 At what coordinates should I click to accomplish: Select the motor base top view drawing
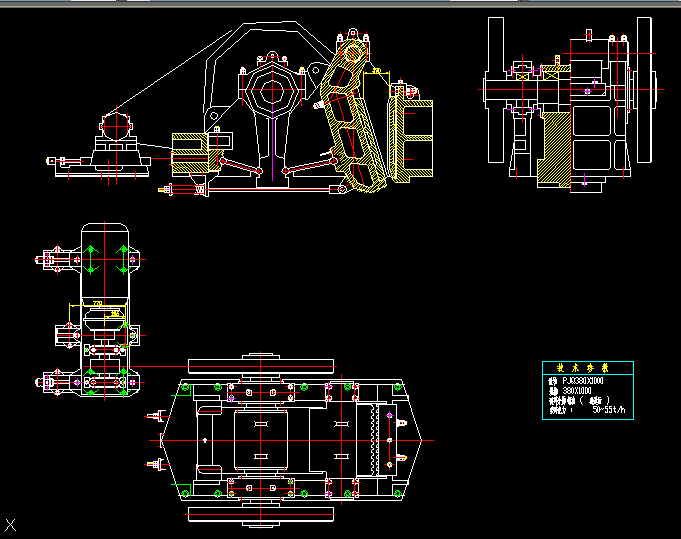click(90, 311)
